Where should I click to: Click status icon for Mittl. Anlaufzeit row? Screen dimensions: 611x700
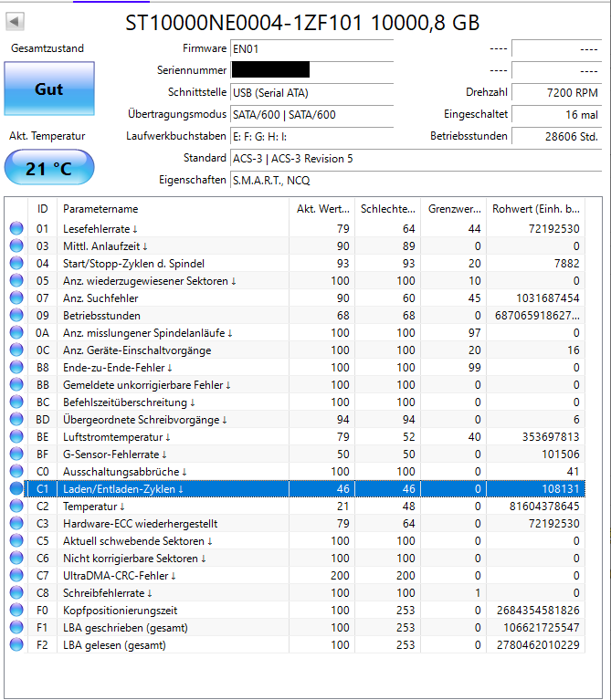point(16,246)
